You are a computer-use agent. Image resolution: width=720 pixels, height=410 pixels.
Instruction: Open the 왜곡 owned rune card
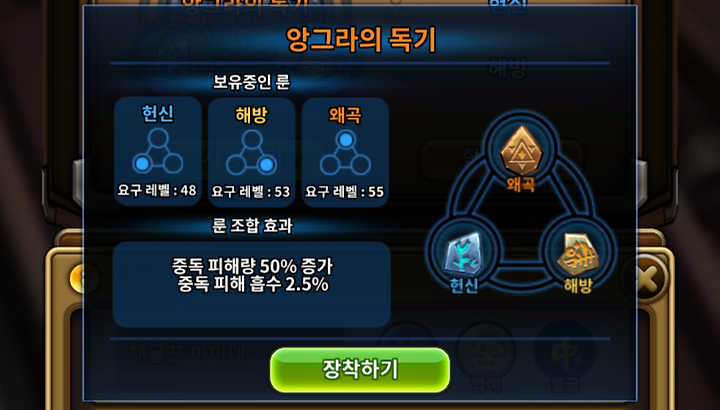pyautogui.click(x=345, y=151)
